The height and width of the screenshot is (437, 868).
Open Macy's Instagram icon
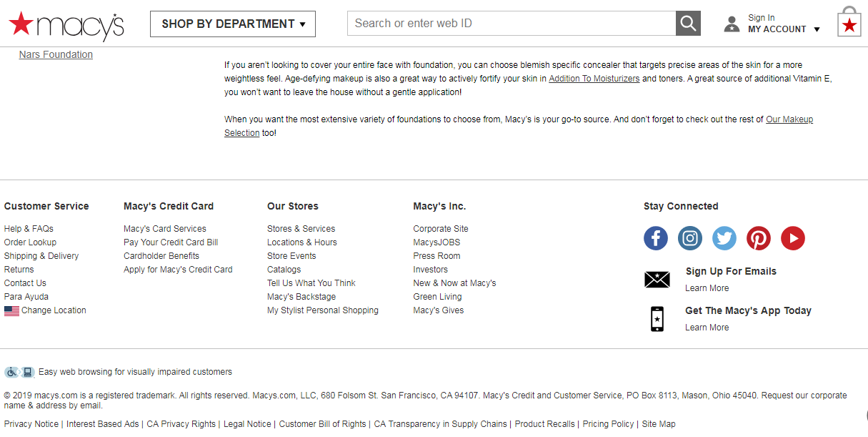pos(690,238)
